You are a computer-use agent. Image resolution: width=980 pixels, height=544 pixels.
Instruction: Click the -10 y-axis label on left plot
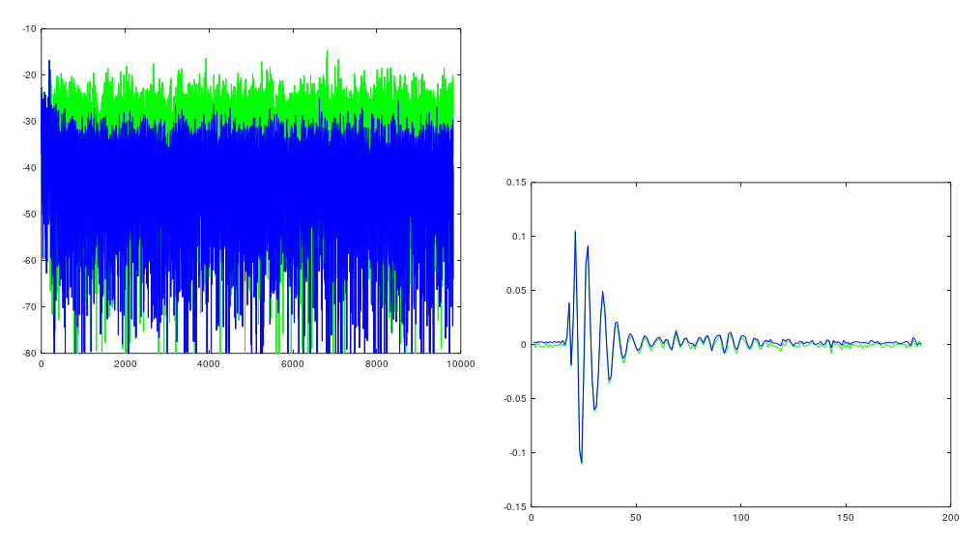[x=29, y=29]
